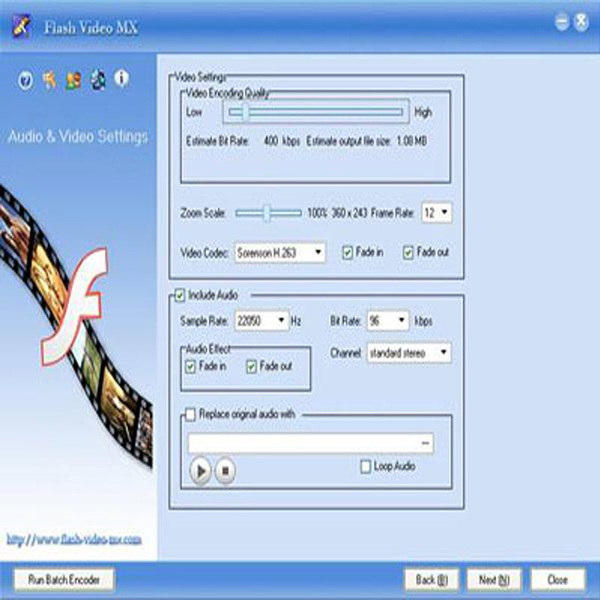Click the '360 x 243' resolution text

tap(349, 213)
